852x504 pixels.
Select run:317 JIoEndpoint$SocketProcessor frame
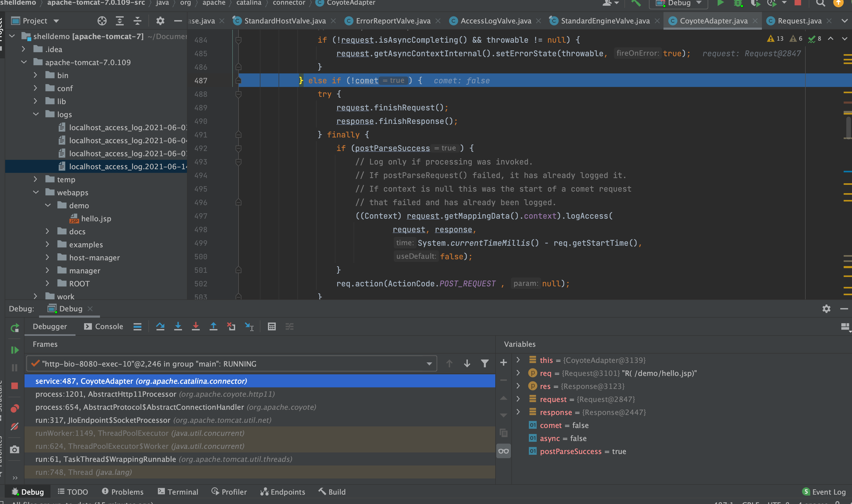point(260,420)
